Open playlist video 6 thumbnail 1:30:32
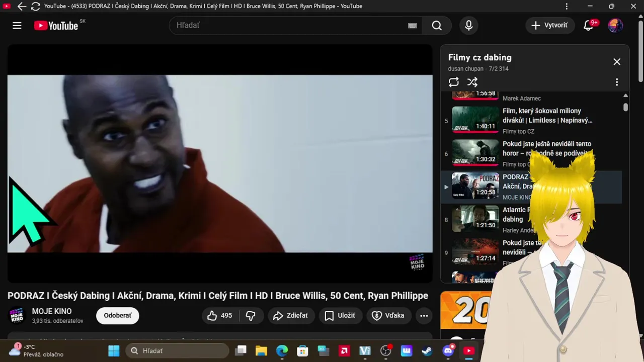Viewport: 644px width, 362px height. (475, 153)
